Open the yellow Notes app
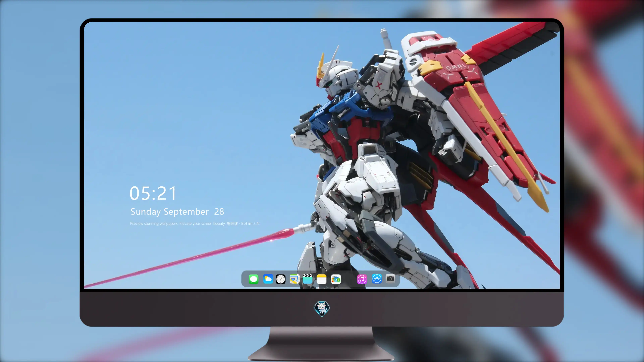 pyautogui.click(x=321, y=279)
